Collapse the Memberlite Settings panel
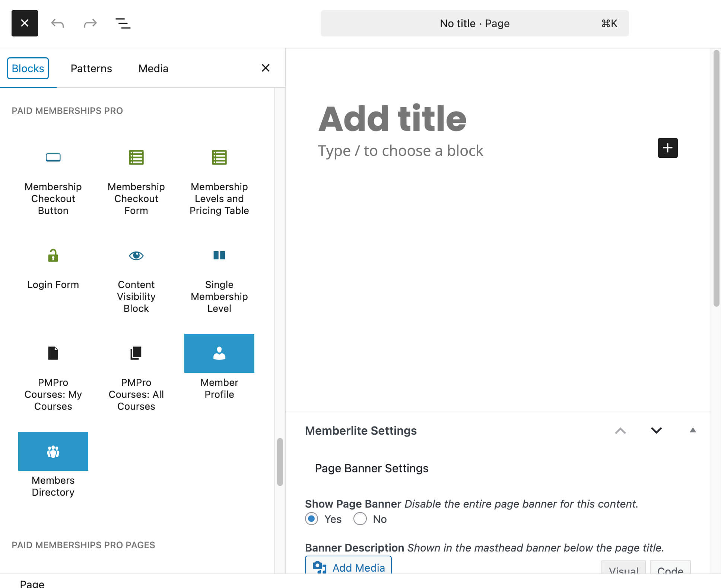 pos(692,430)
